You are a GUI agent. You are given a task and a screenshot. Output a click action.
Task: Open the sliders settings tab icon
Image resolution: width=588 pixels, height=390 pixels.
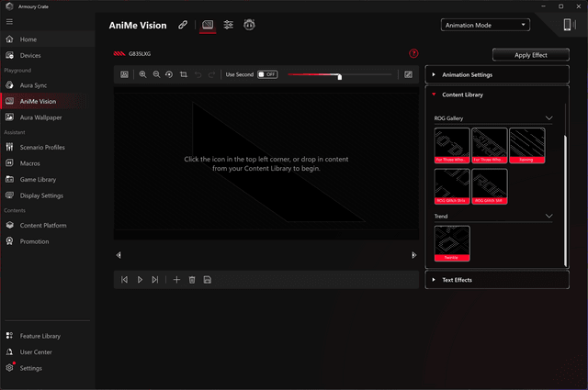(x=229, y=25)
